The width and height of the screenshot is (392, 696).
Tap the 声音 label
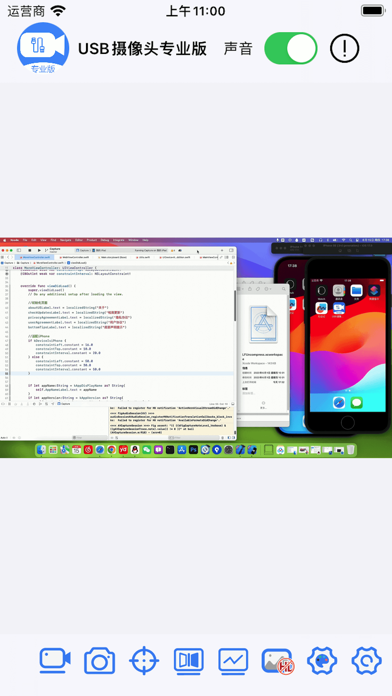[238, 48]
